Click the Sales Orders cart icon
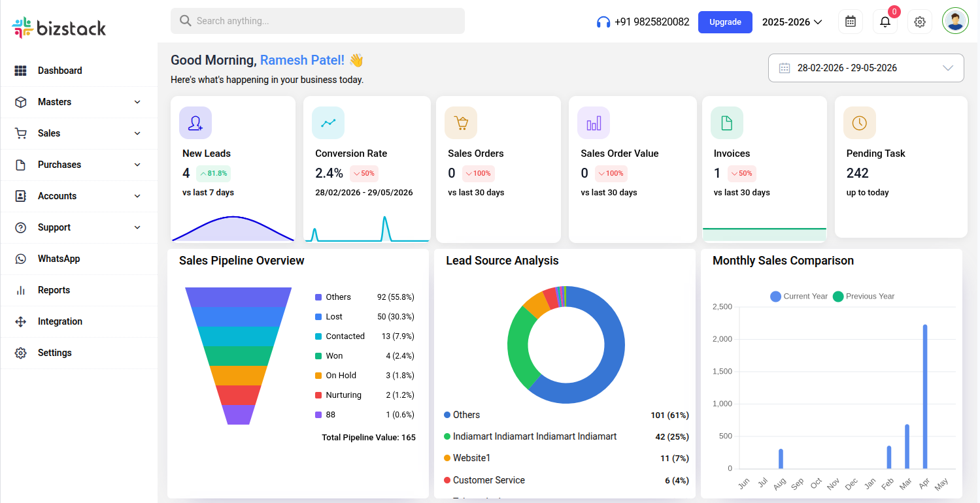Image resolution: width=980 pixels, height=503 pixels. pyautogui.click(x=461, y=123)
